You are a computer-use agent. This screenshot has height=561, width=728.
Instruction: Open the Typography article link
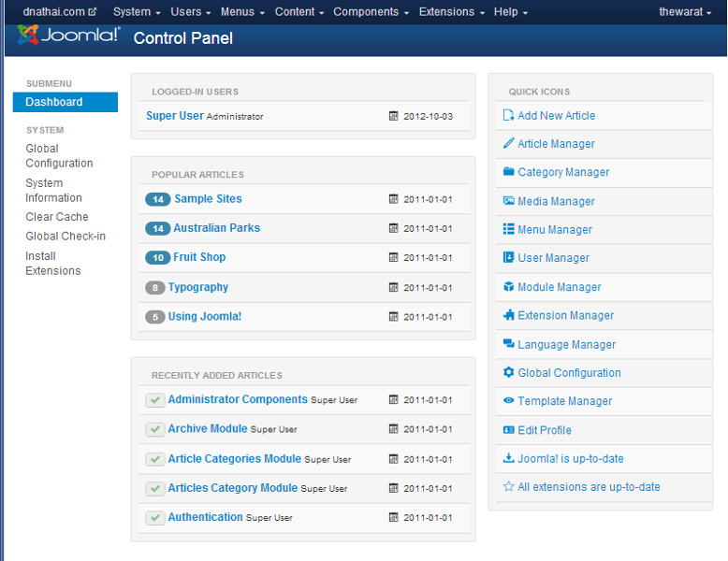point(197,287)
